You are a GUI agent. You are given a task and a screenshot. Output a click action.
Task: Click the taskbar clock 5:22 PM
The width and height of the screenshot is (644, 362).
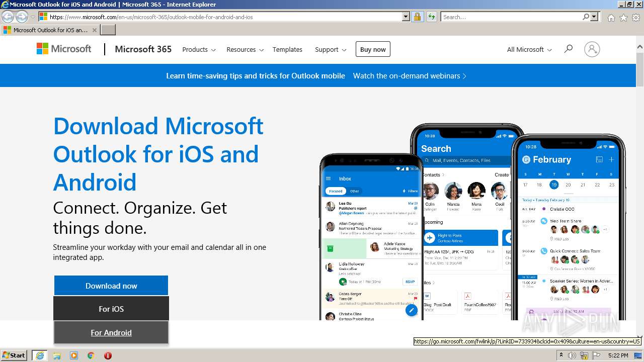(x=618, y=355)
